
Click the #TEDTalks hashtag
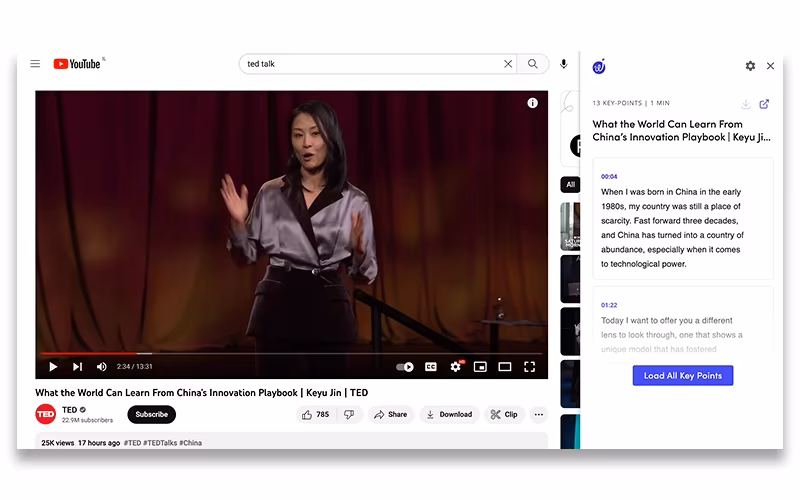point(160,443)
